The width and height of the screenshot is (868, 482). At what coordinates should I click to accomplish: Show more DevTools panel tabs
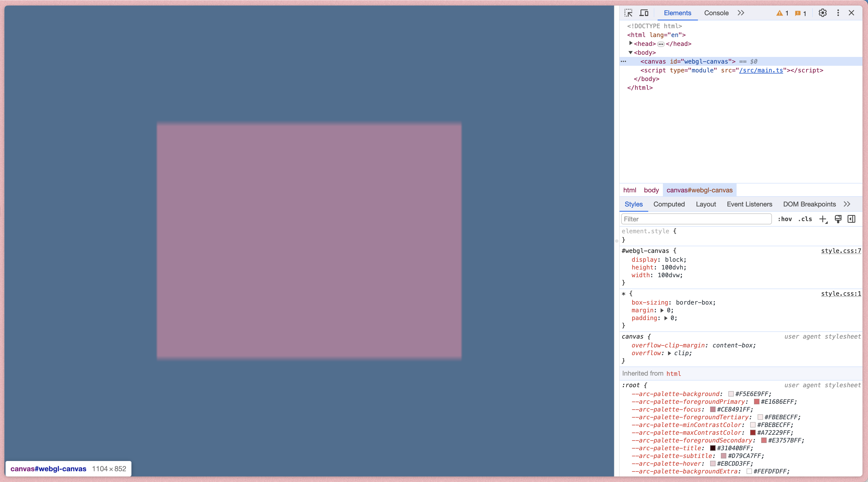[x=741, y=13]
